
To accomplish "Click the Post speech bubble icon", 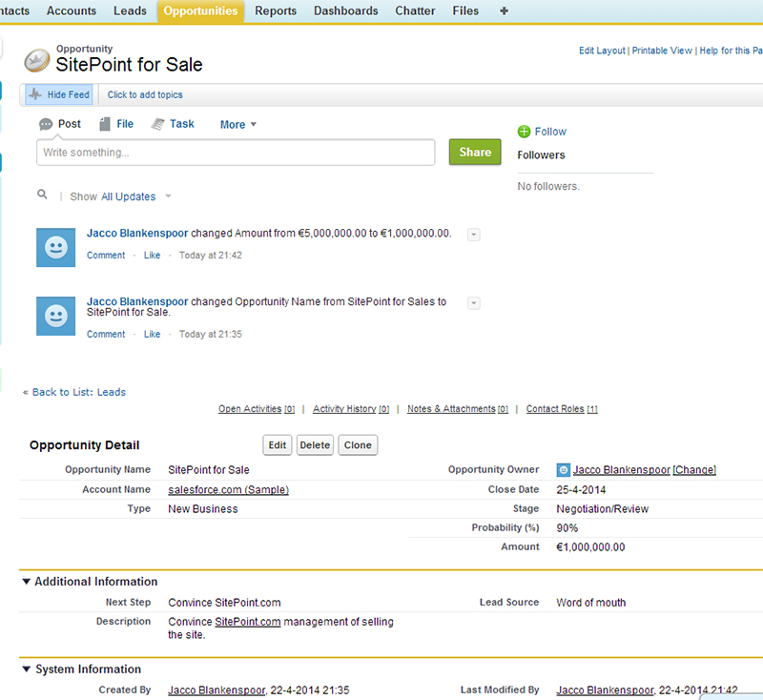I will 46,124.
